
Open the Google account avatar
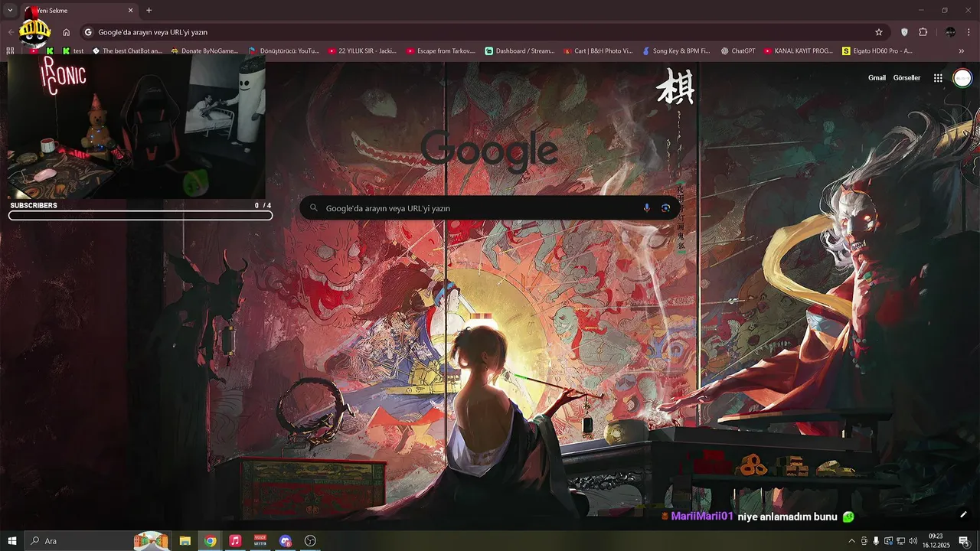(962, 78)
